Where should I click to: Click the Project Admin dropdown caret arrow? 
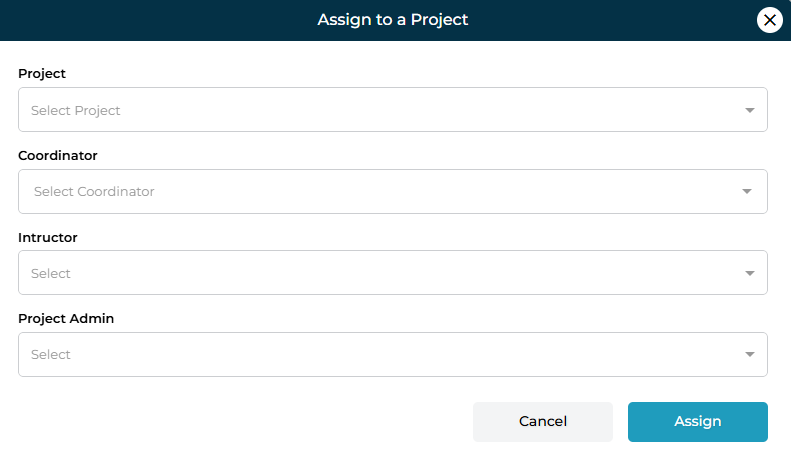750,354
